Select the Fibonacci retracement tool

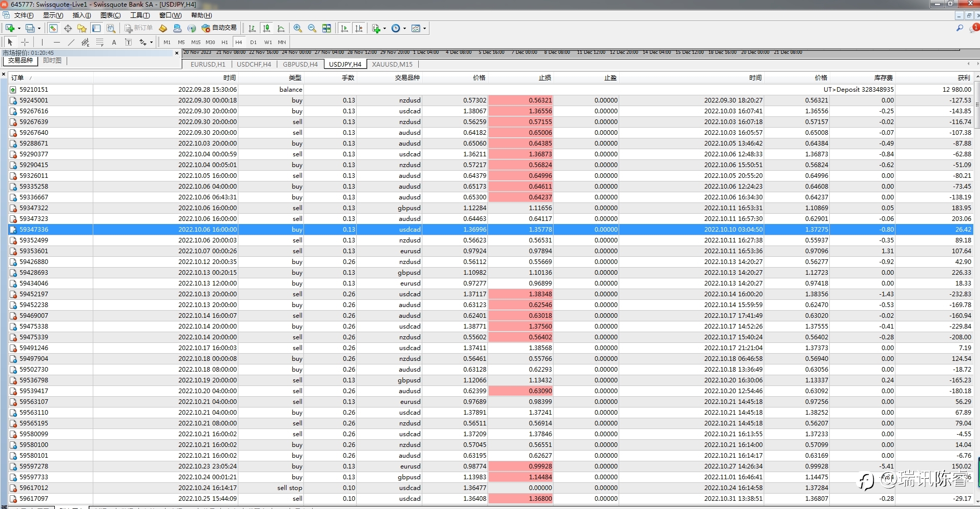point(100,42)
